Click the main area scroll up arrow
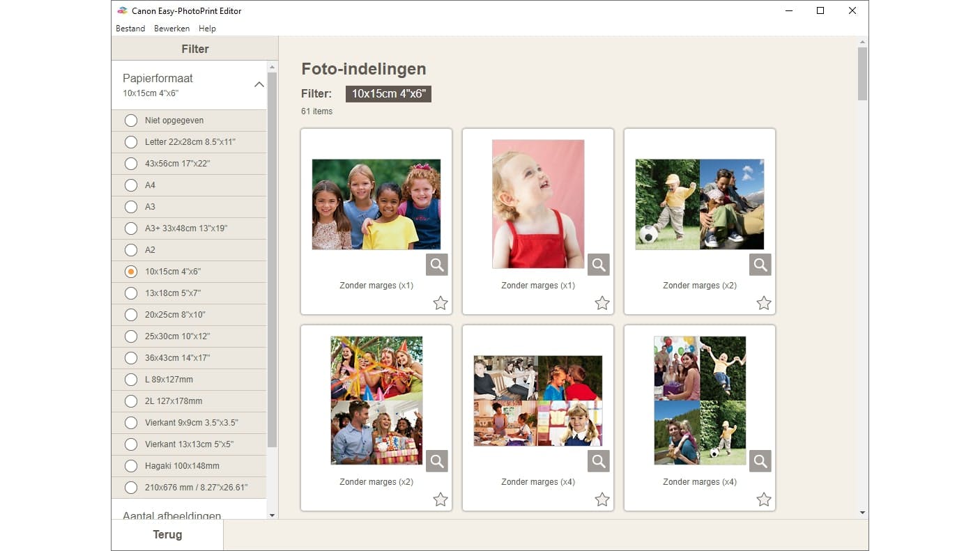 pyautogui.click(x=863, y=42)
